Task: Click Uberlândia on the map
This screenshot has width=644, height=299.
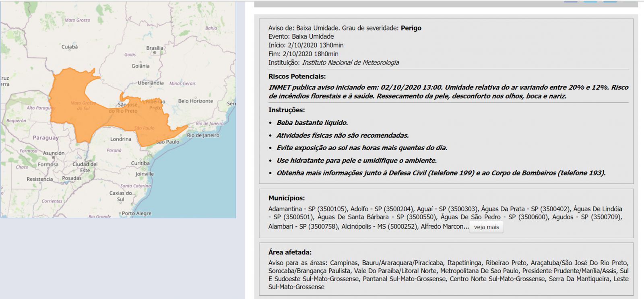Action: coord(151,83)
